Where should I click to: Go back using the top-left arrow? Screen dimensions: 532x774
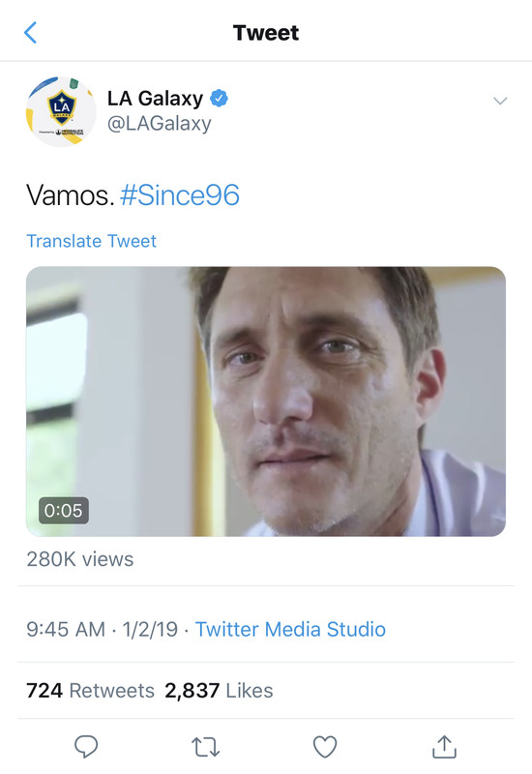[30, 33]
